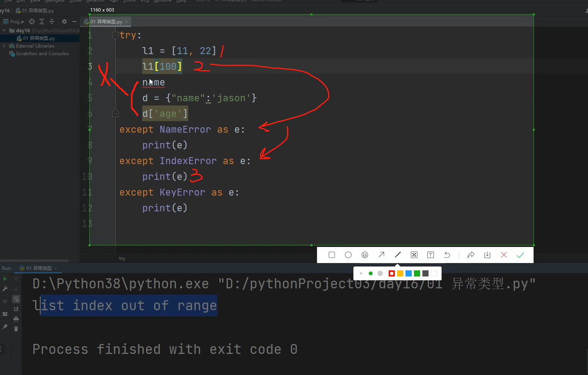Cancel the screenshot with the red X
This screenshot has height=375, width=588.
click(x=504, y=255)
